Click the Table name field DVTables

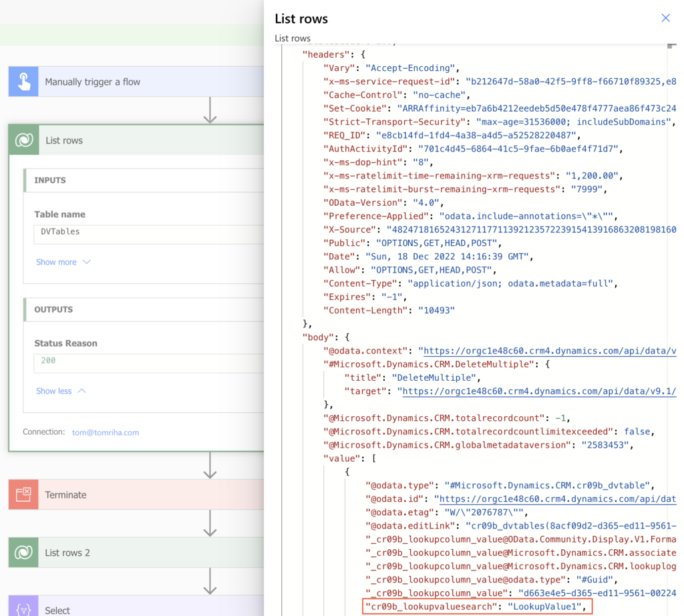[149, 235]
